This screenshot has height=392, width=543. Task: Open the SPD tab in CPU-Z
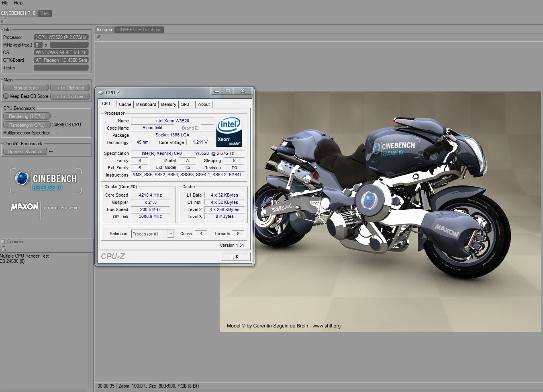[185, 104]
